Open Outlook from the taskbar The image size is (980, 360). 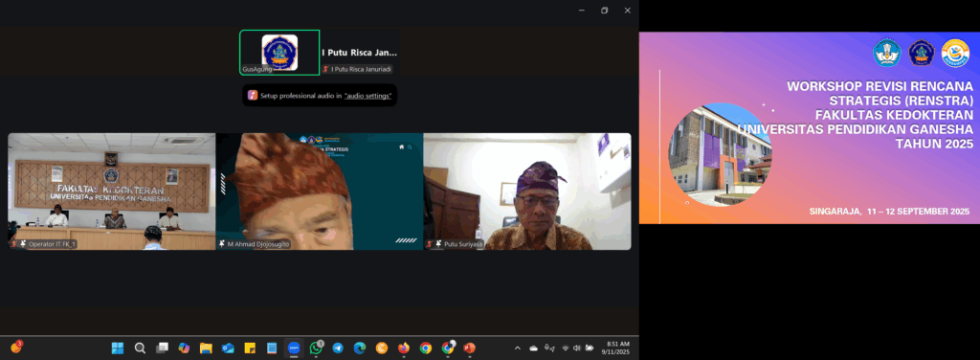tap(228, 349)
